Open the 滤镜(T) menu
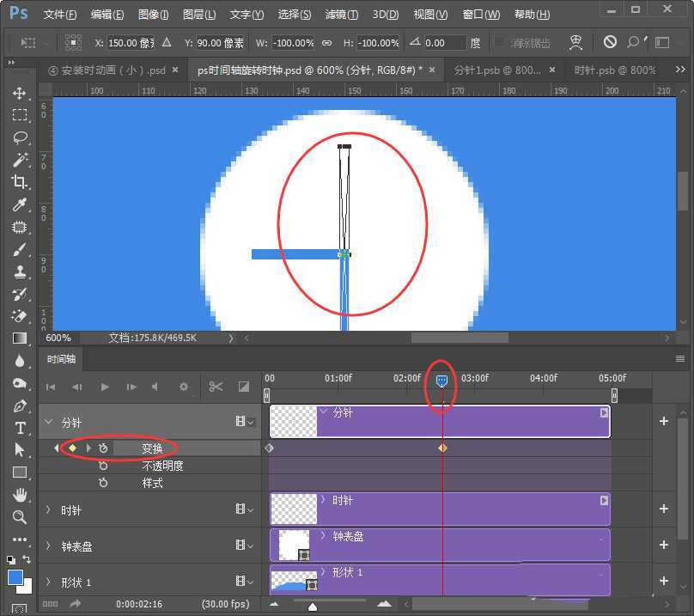Image resolution: width=694 pixels, height=616 pixels. click(342, 15)
